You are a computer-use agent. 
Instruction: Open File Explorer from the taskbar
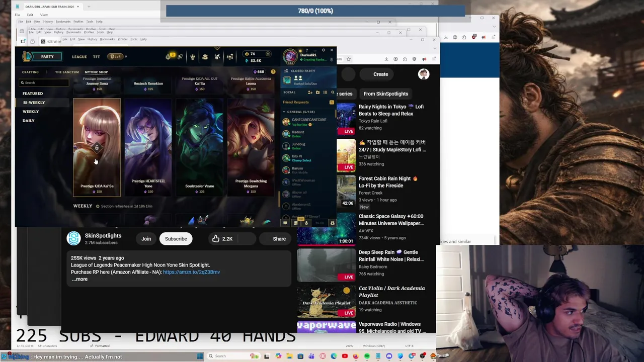coord(289,356)
